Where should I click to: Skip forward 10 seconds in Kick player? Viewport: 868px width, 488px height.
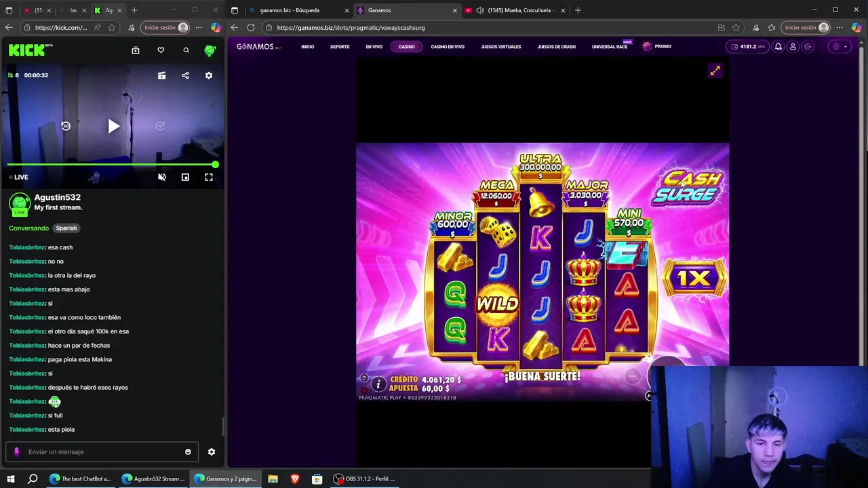click(x=160, y=126)
